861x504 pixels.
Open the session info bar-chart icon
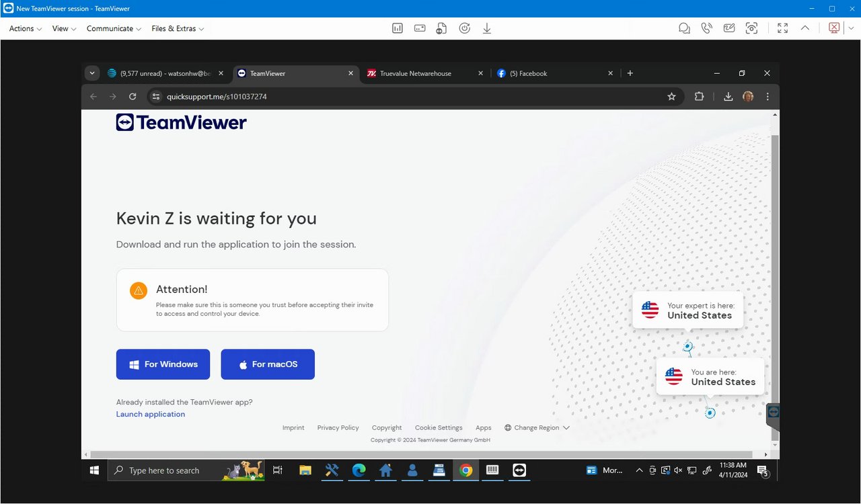tap(398, 28)
